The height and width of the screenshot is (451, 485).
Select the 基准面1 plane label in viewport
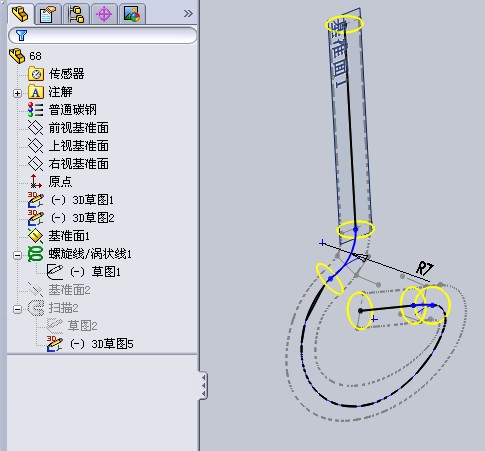tap(339, 53)
